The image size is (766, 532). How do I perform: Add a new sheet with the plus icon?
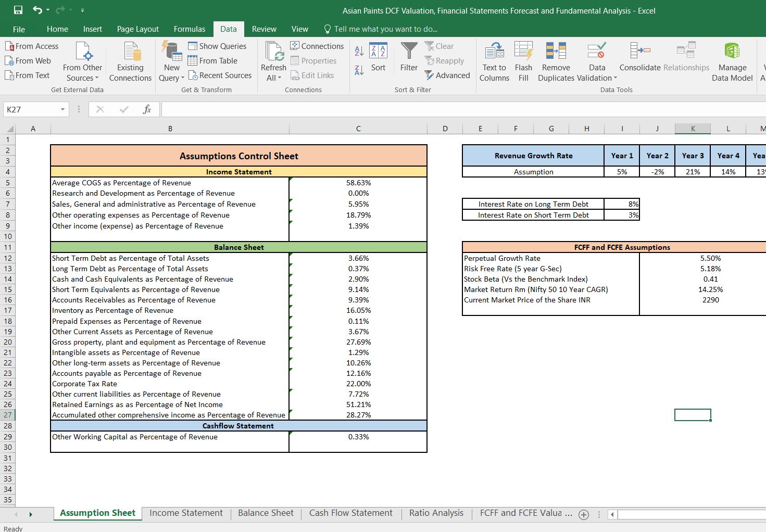(584, 515)
